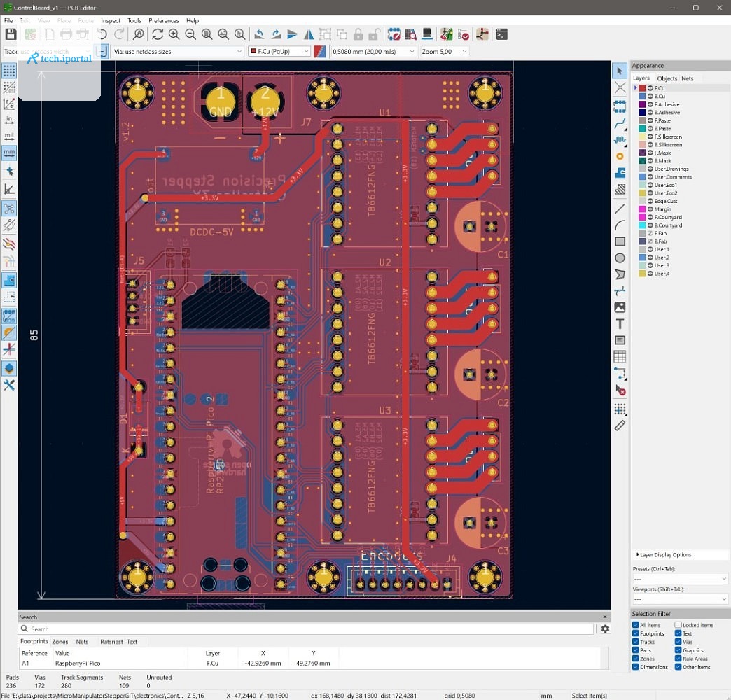Screen dimensions: 731x700
Task: Toggle the Tracks selection filter checkbox
Action: (x=636, y=642)
